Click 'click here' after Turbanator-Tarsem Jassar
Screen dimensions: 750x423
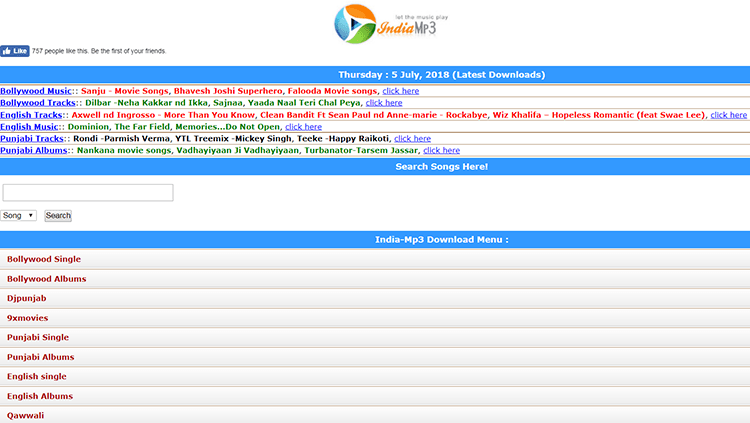click(x=441, y=150)
